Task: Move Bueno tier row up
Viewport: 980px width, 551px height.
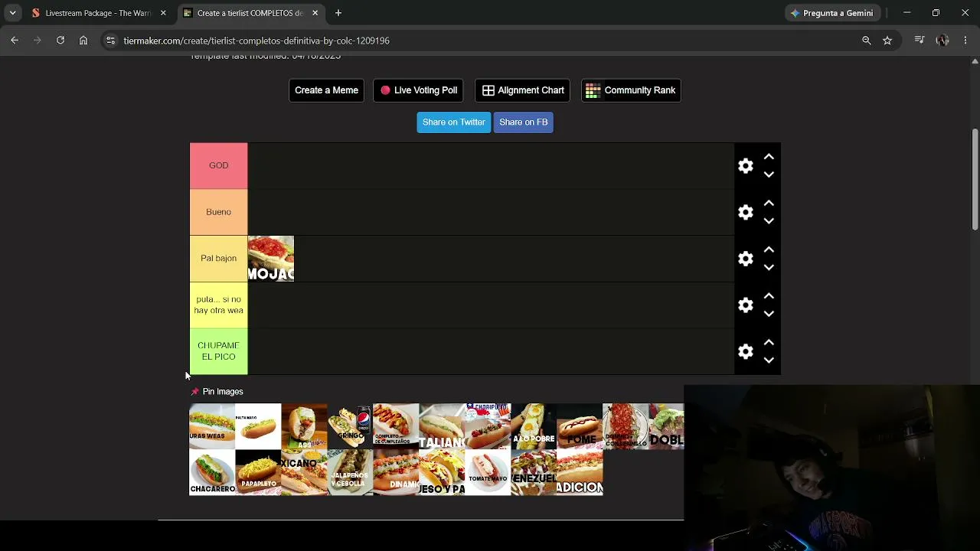Action: point(769,204)
